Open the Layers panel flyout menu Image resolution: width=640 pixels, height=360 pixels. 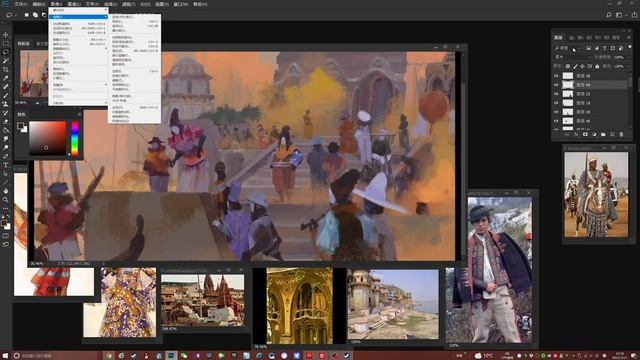[x=629, y=38]
